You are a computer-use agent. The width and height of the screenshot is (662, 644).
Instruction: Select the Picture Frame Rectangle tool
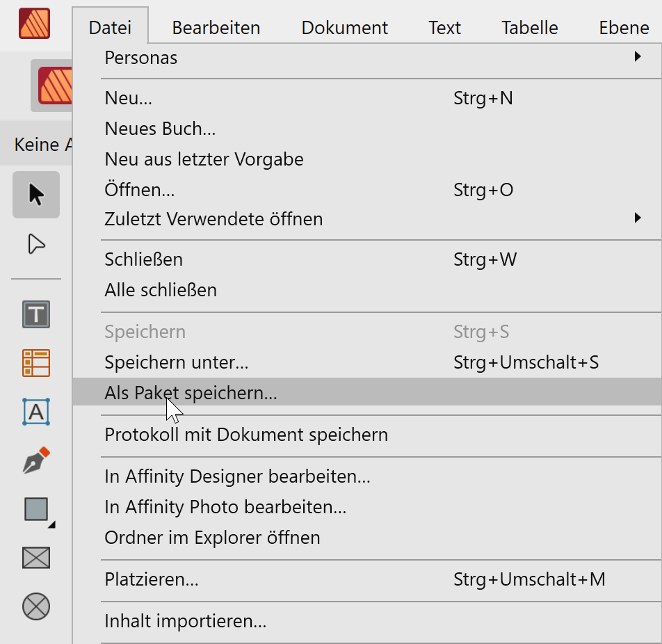pos(36,558)
